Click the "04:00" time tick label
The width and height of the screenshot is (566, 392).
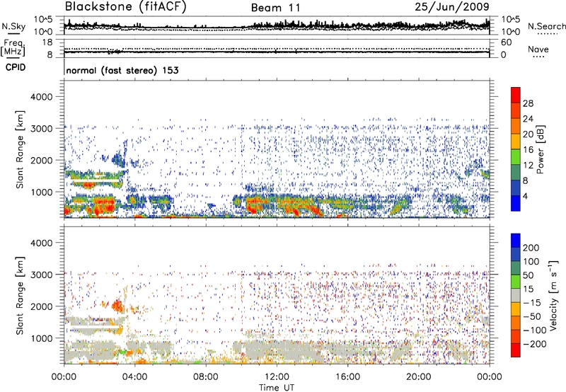(134, 377)
